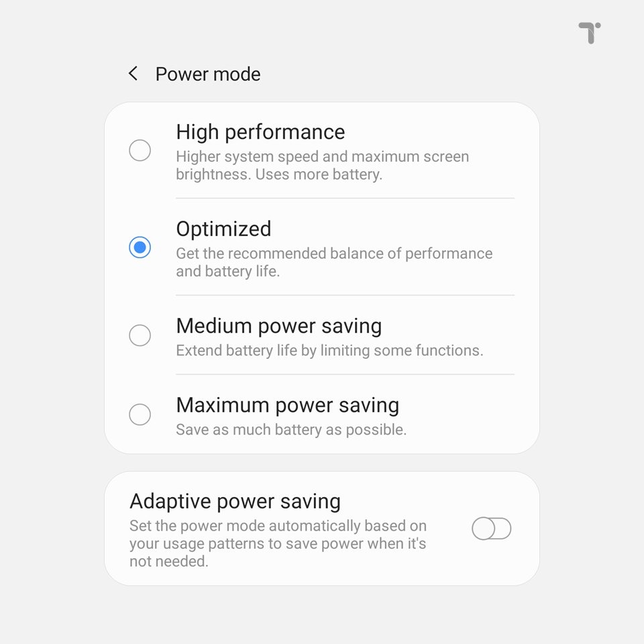Click "Get the recommended balance" description
This screenshot has height=644, width=644.
[x=333, y=262]
